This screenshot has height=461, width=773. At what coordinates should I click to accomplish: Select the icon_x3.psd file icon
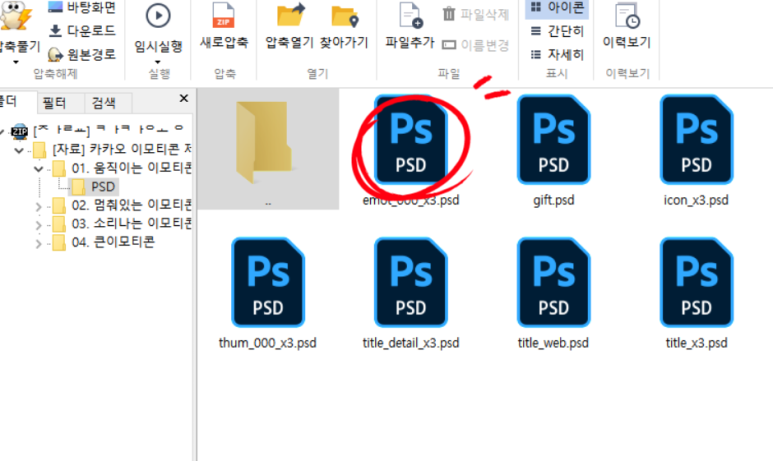click(x=696, y=140)
